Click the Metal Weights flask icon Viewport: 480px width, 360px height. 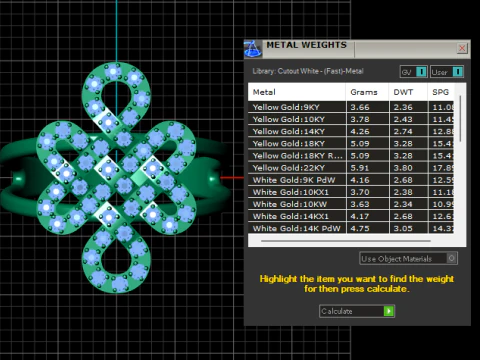pyautogui.click(x=253, y=49)
